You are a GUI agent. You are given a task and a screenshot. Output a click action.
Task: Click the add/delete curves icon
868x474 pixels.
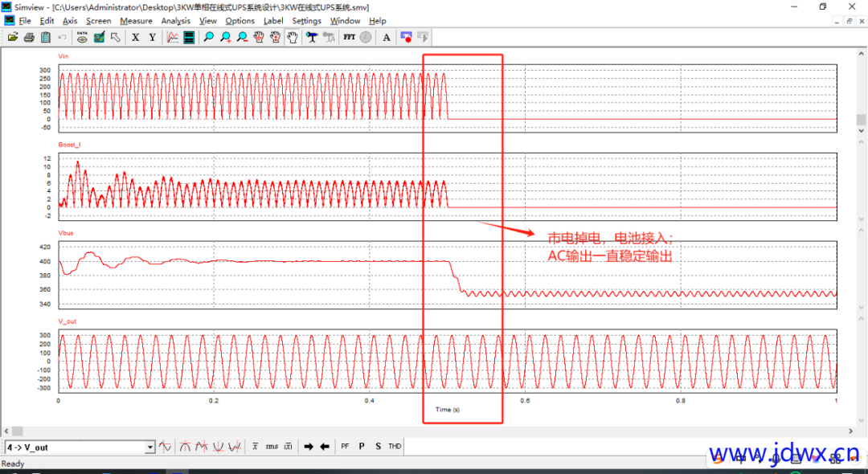tap(99, 37)
